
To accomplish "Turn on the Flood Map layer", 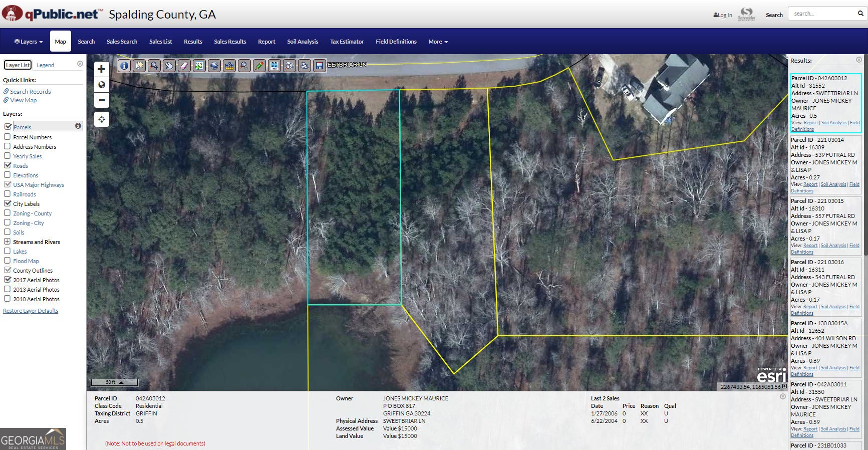I will tap(8, 261).
